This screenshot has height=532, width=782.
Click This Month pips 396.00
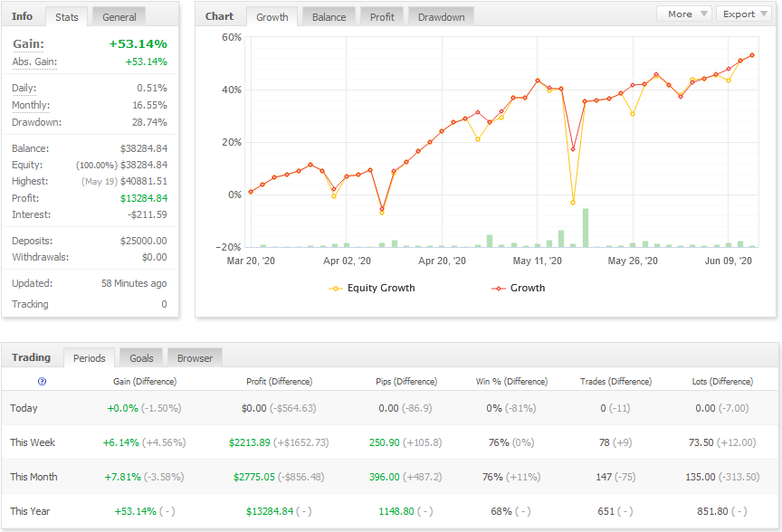click(385, 477)
